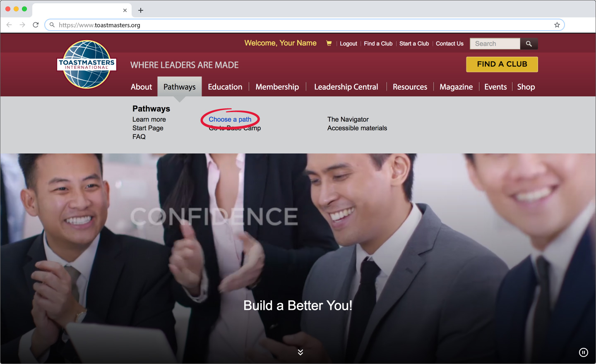Screen dimensions: 596x364
Task: Select the Pathways navigation tab
Action: pyautogui.click(x=179, y=87)
